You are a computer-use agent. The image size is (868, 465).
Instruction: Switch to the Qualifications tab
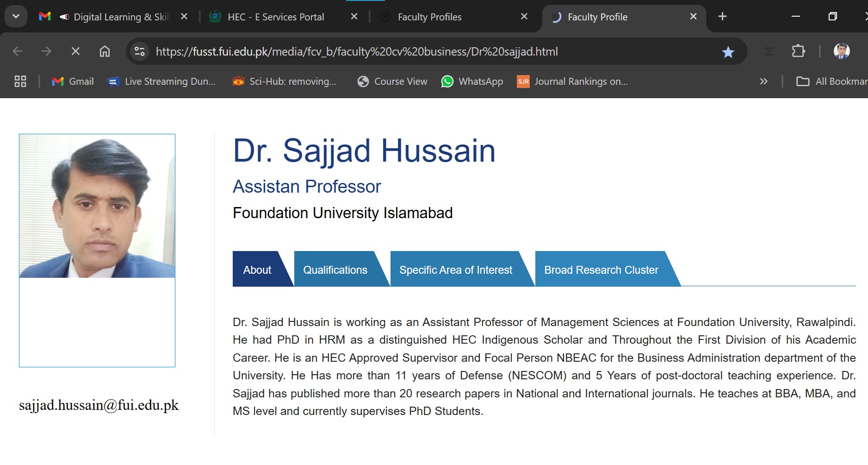pos(336,270)
